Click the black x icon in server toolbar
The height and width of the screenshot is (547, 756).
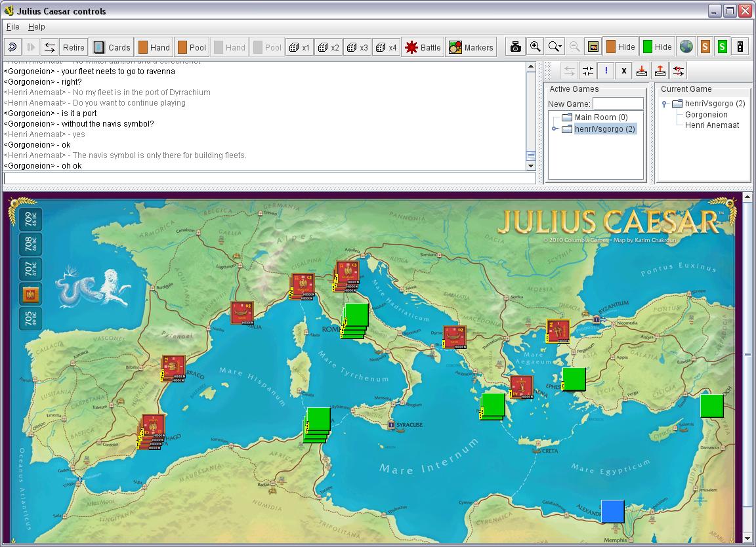click(624, 71)
